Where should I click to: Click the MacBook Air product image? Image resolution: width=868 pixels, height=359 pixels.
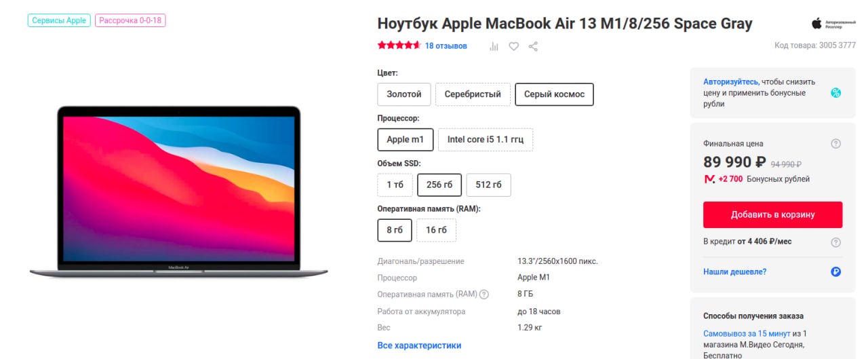[178, 191]
